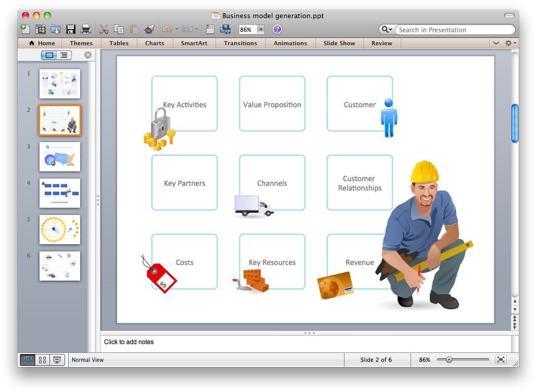Open the Transitions tab

(x=240, y=43)
